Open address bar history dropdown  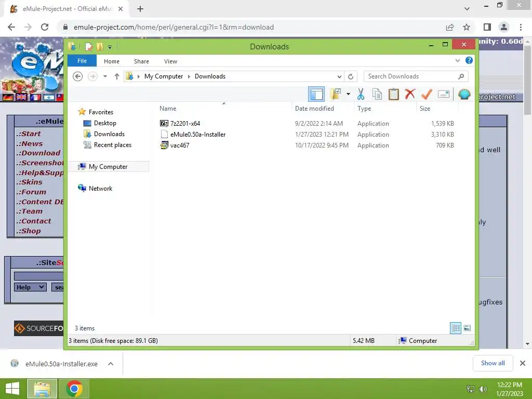[x=339, y=77]
